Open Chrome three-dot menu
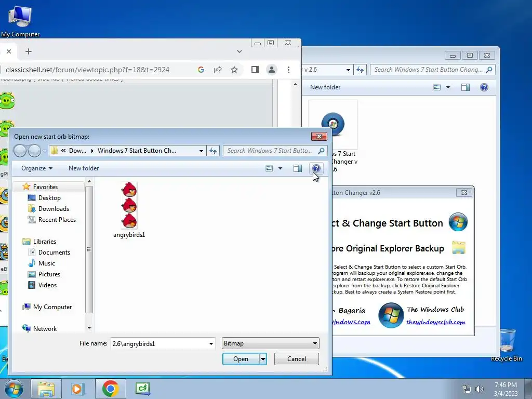The image size is (532, 399). [288, 70]
